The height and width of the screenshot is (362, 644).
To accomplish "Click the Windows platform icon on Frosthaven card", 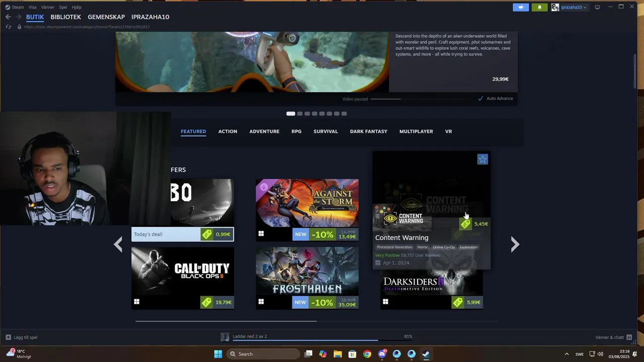I will [x=261, y=302].
